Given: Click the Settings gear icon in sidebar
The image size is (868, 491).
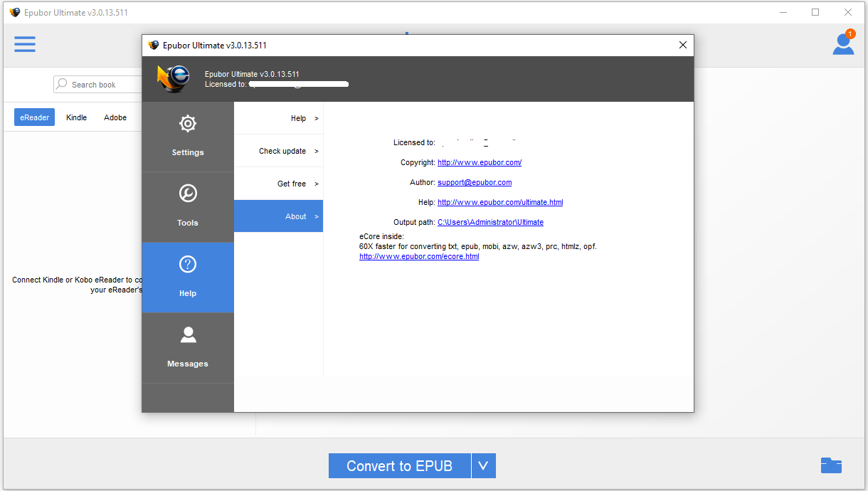Looking at the screenshot, I should (188, 124).
